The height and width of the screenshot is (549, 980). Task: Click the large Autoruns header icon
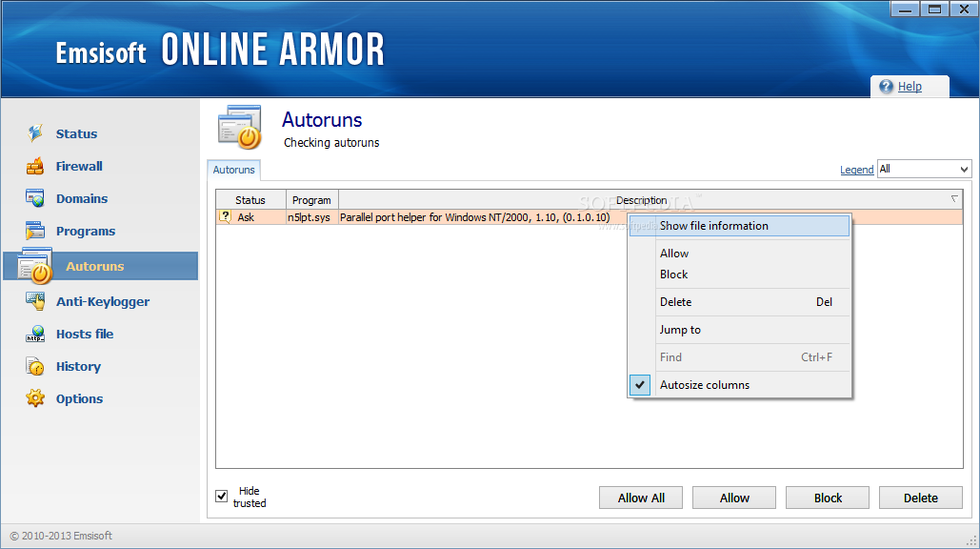[240, 127]
